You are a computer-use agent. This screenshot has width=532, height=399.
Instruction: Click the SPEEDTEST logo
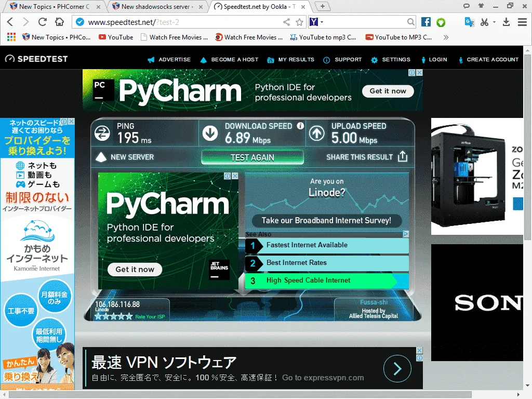(36, 59)
